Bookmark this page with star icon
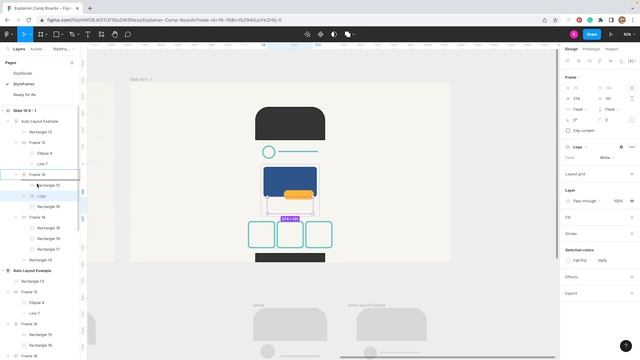 click(x=555, y=20)
